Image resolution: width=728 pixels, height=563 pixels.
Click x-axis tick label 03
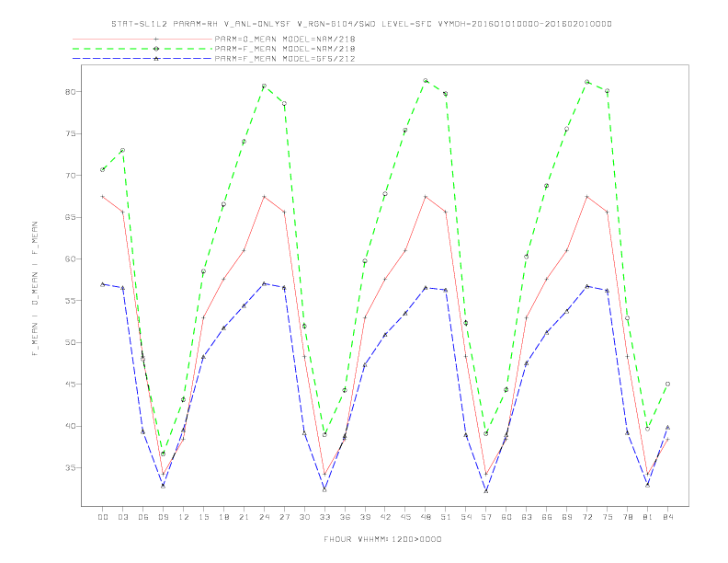122,517
